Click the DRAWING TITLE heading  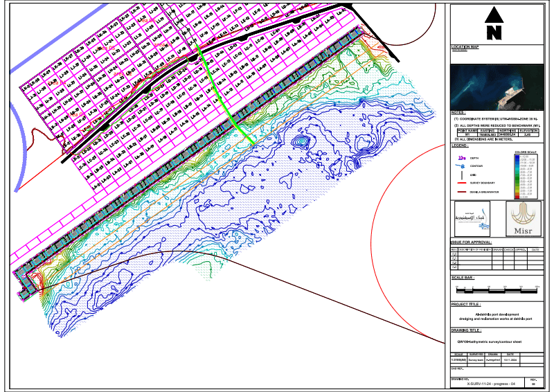[465, 331]
